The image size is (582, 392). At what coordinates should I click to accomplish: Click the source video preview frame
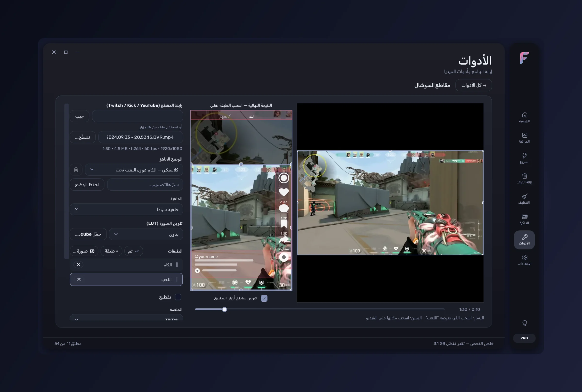coord(390,203)
